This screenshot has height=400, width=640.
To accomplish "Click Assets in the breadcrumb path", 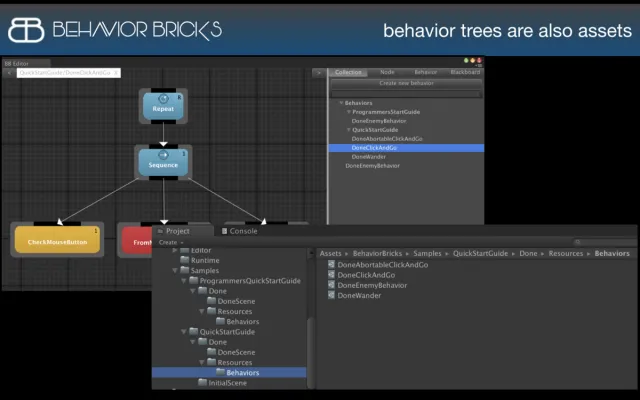I will [330, 253].
